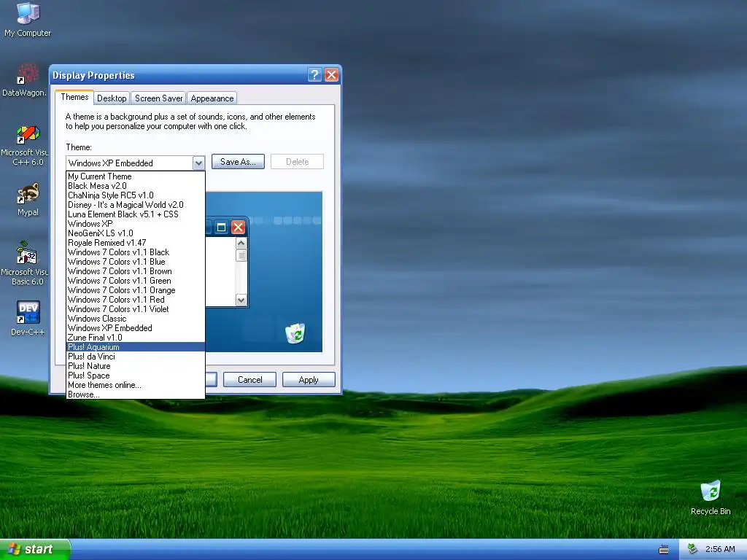747x560 pixels.
Task: Choose Windows Classic theme
Action: (x=135, y=319)
